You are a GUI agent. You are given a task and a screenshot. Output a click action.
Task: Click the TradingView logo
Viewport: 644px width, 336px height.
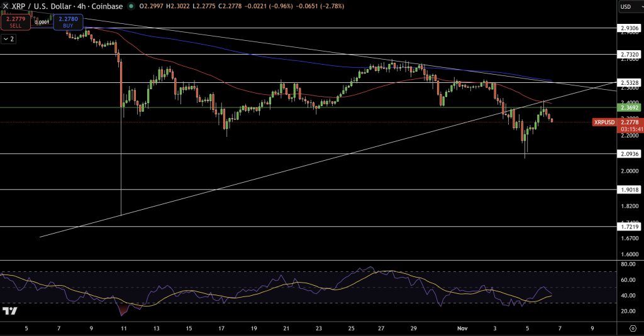(9, 311)
